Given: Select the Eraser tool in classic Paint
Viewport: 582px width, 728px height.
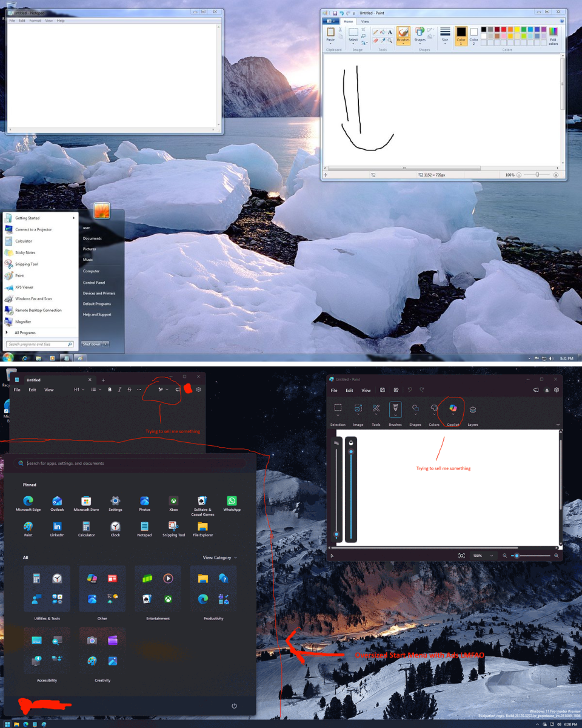Looking at the screenshot, I should click(x=376, y=40).
